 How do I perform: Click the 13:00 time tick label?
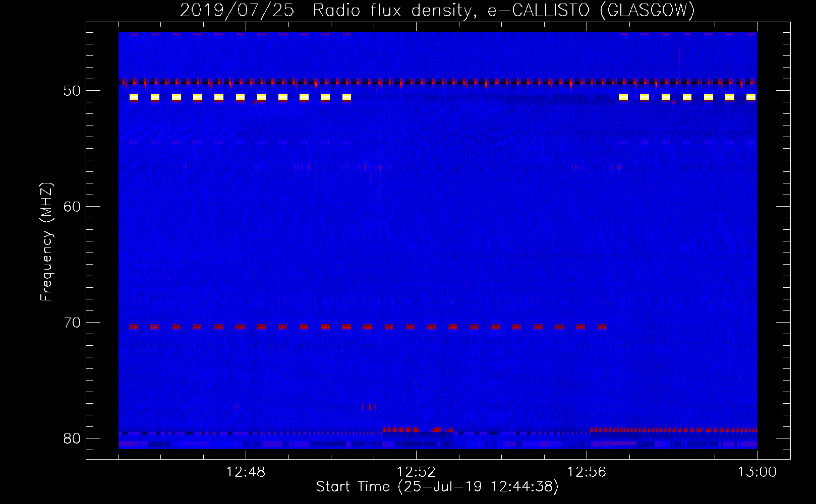(x=757, y=472)
